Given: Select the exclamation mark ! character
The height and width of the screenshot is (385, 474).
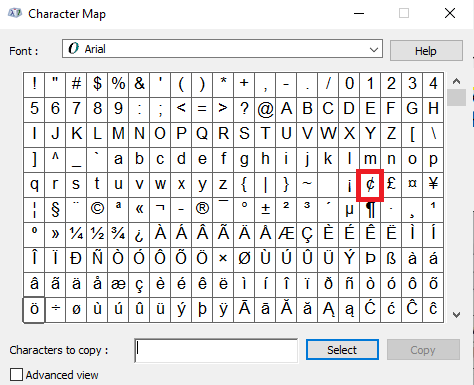Looking at the screenshot, I should coord(34,85).
